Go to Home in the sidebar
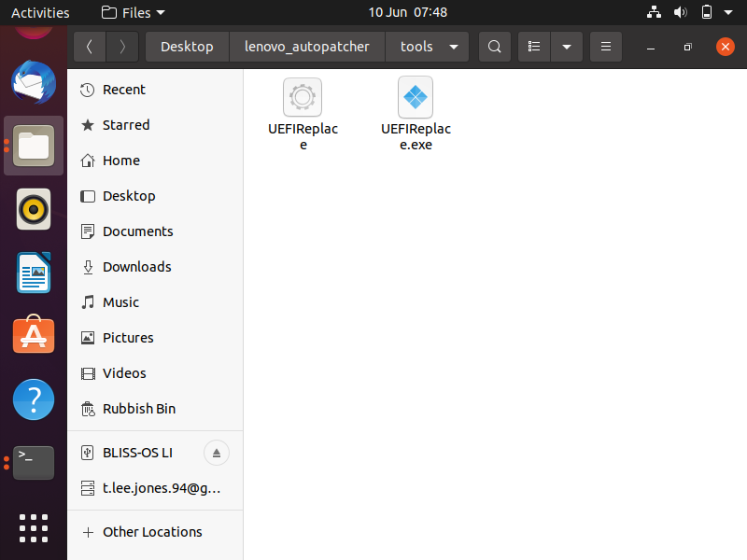Screen dimensions: 747x560 [x=155, y=161]
